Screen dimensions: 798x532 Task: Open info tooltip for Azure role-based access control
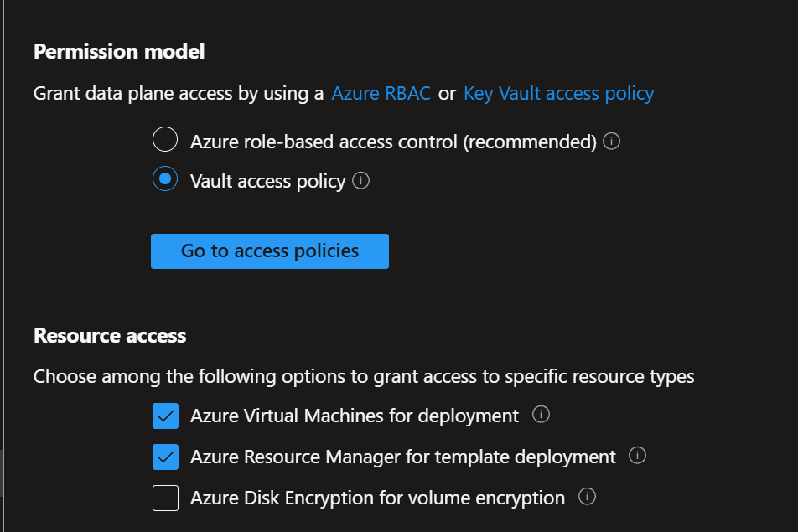pyautogui.click(x=612, y=141)
